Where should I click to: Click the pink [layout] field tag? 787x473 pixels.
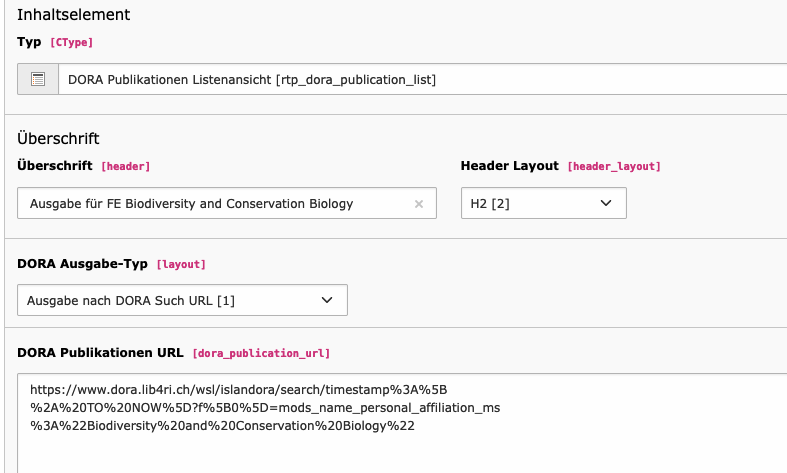coord(181,265)
